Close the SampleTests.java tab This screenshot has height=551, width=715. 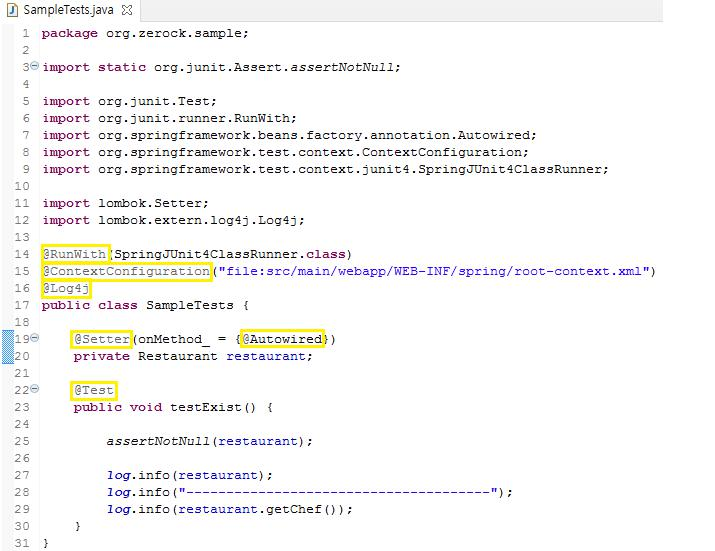tap(127, 10)
